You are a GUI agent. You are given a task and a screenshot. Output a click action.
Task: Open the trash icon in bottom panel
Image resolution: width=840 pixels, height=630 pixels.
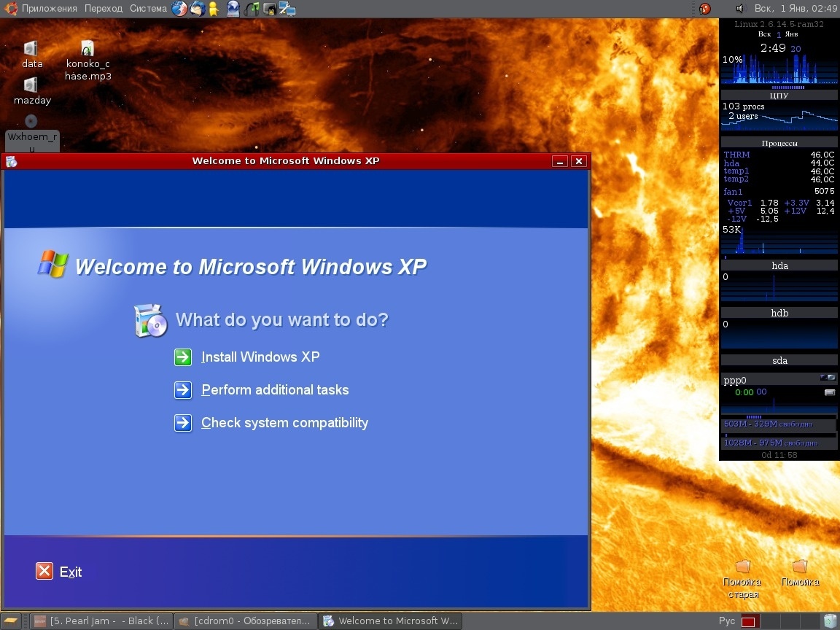pyautogui.click(x=830, y=621)
